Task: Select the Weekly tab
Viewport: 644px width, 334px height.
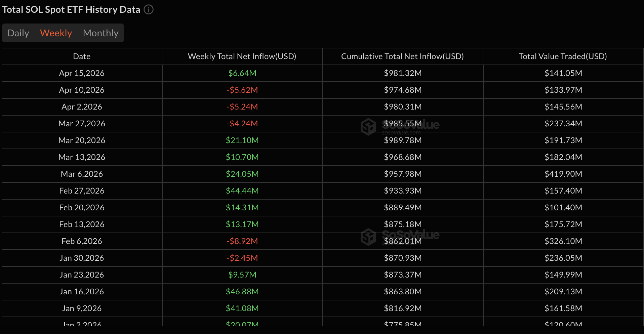Action: (x=56, y=33)
